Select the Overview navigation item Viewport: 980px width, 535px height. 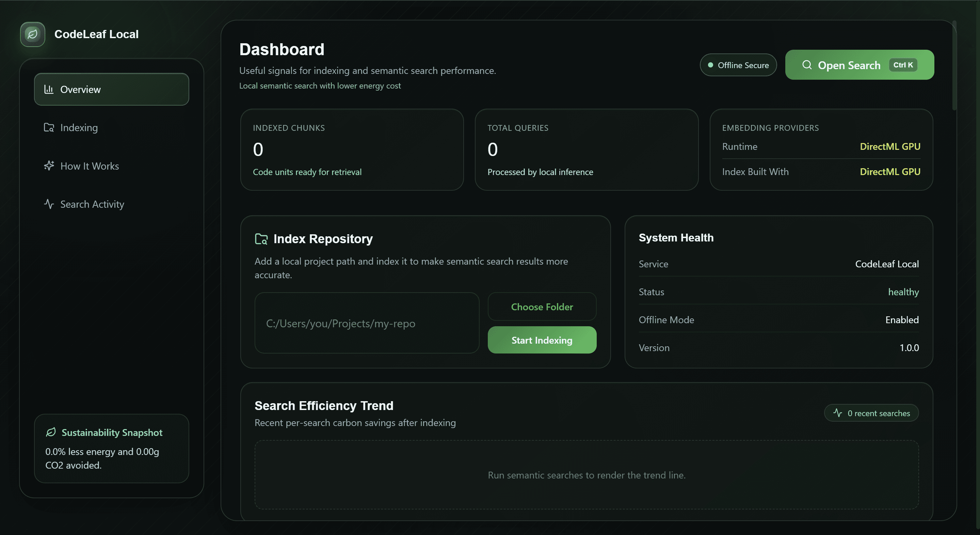pyautogui.click(x=111, y=90)
